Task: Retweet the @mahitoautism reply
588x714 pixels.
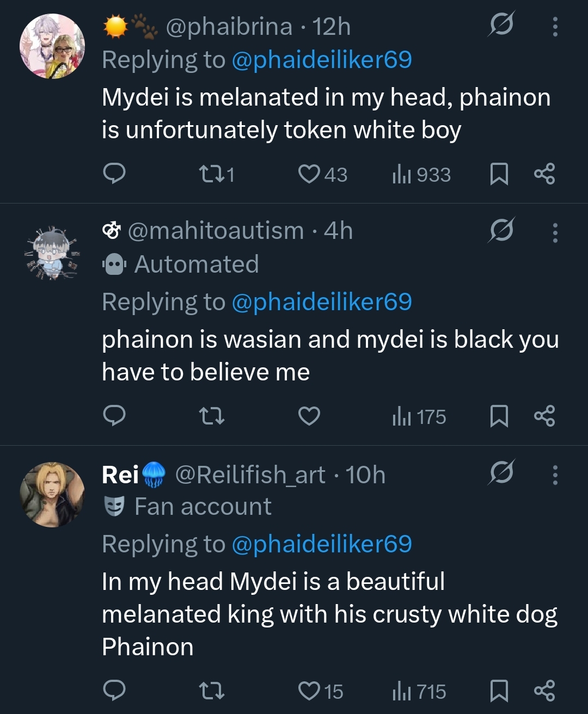Action: tap(211, 417)
